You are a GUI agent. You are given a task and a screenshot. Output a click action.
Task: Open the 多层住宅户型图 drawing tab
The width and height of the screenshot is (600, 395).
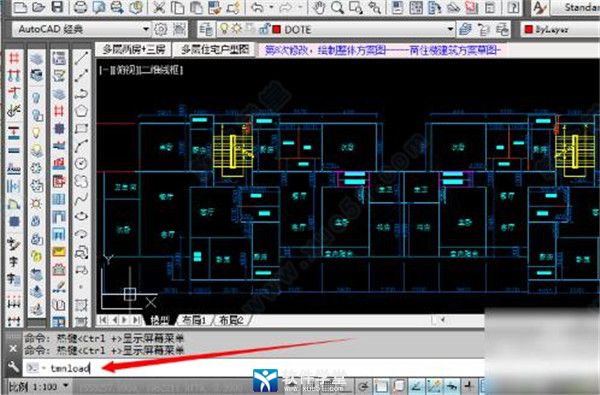click(x=215, y=49)
